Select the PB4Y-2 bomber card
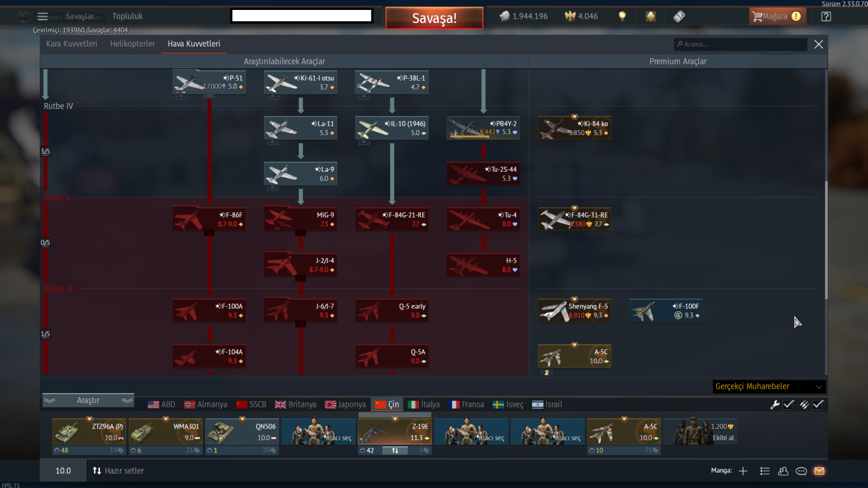This screenshot has width=868, height=488. [x=483, y=128]
